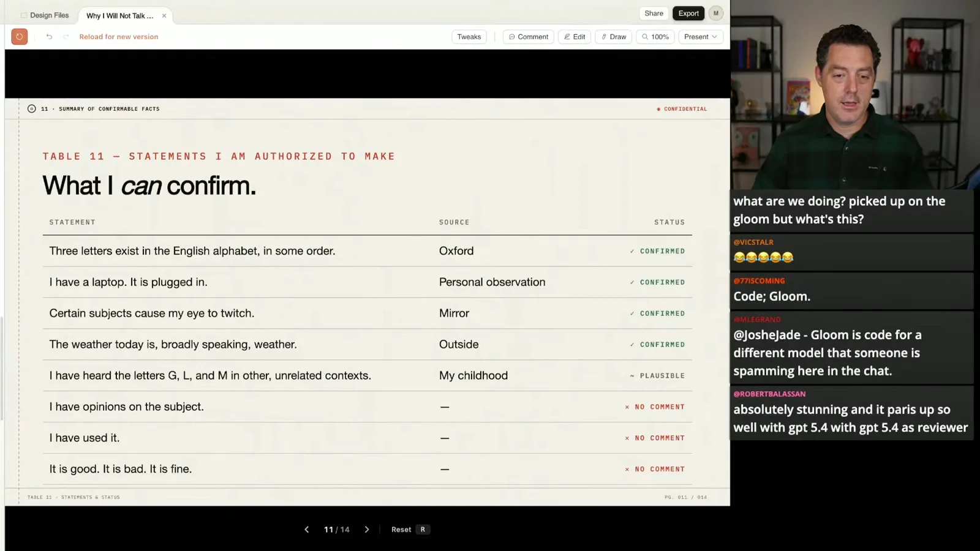Click 'The weather today is, broadly speaking, weather.'
This screenshot has width=980, height=551.
[x=173, y=345]
